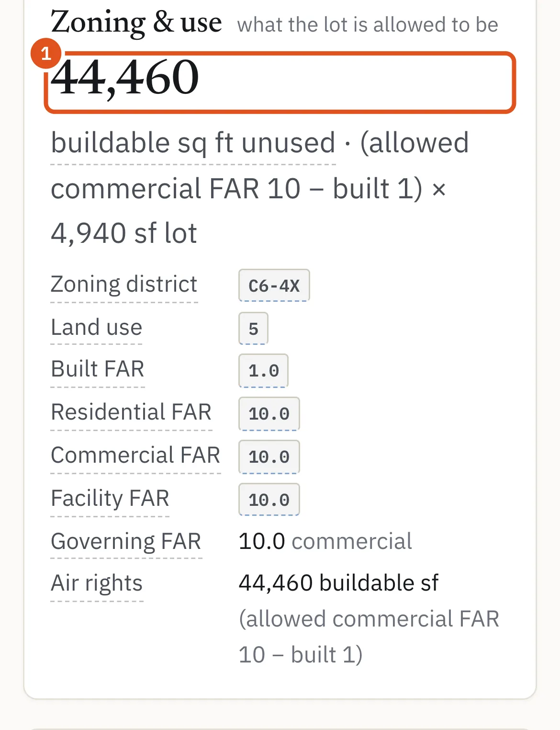This screenshot has width=560, height=730.
Task: Click the Zoning & use heading
Action: (136, 23)
